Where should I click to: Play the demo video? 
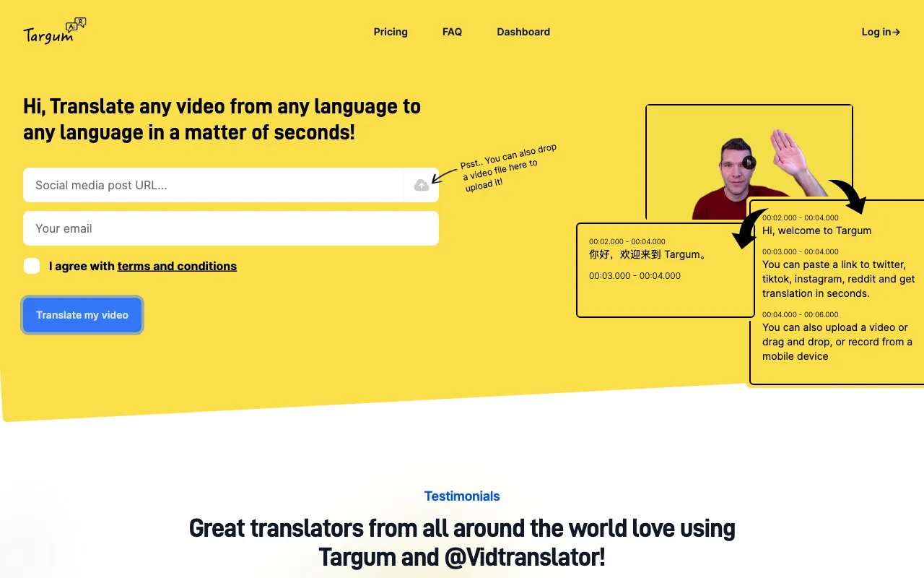749,163
